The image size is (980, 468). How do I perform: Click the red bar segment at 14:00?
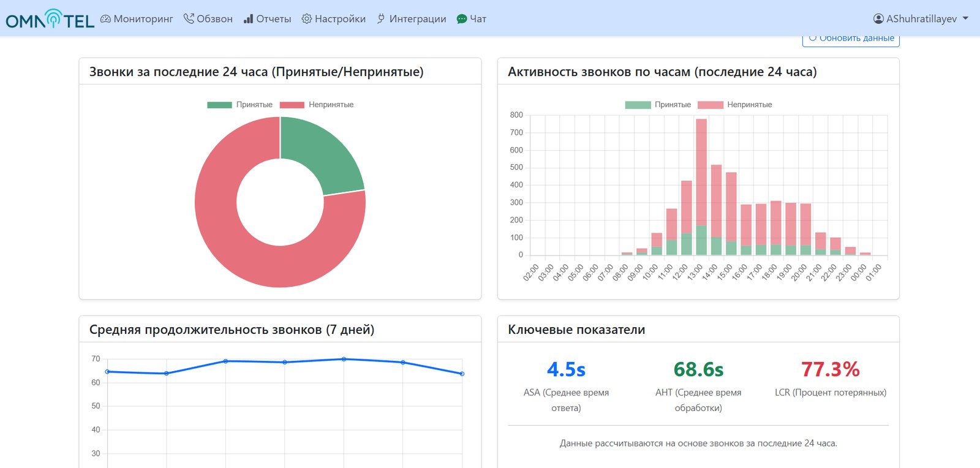716,200
